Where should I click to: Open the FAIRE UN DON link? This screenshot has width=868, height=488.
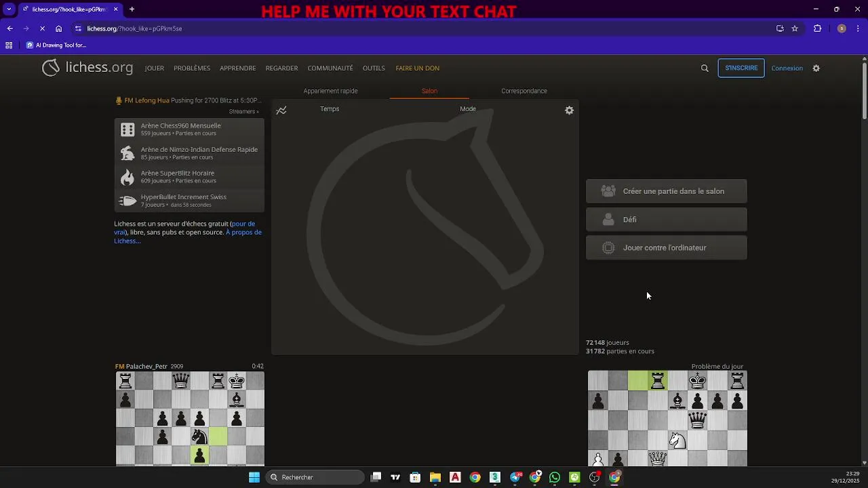click(x=418, y=68)
